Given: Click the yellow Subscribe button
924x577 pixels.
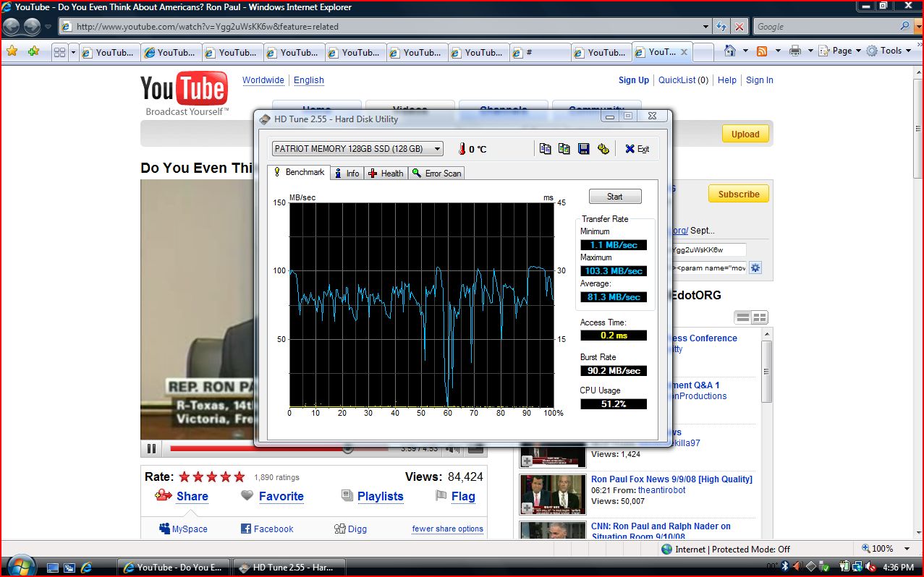Looking at the screenshot, I should click(x=739, y=194).
